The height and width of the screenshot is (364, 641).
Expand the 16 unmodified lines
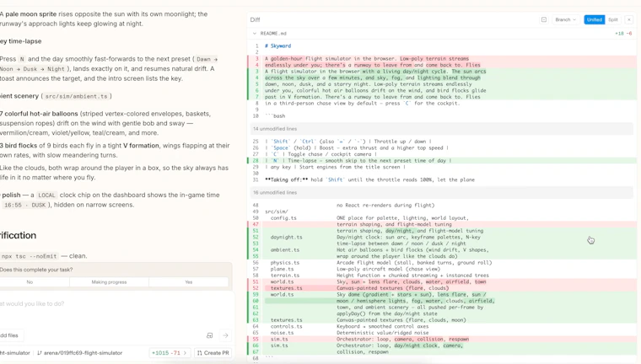point(441,192)
